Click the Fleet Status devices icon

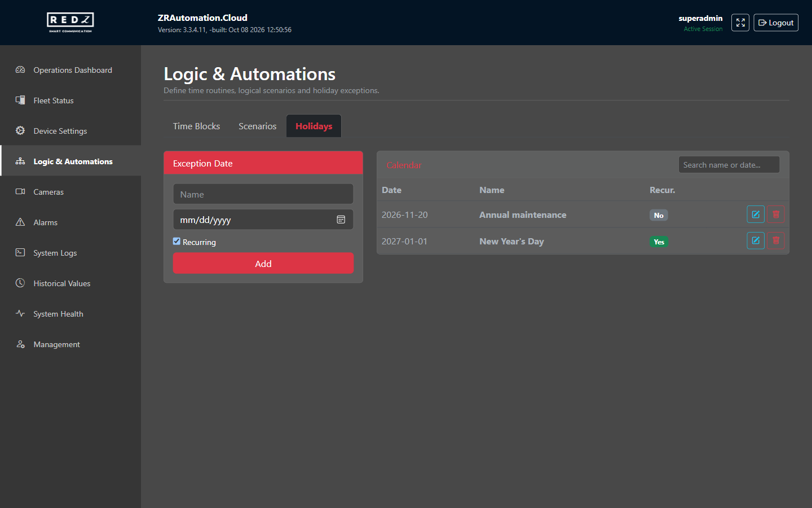[20, 100]
